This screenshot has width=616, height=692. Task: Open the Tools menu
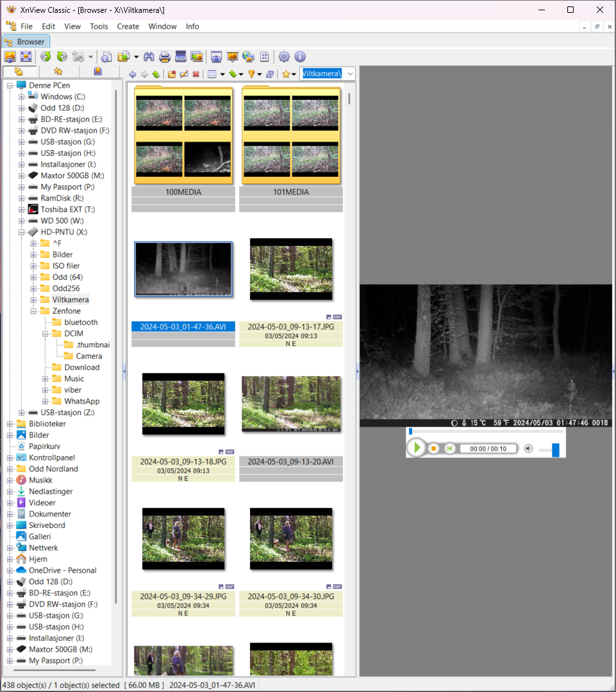(x=99, y=26)
